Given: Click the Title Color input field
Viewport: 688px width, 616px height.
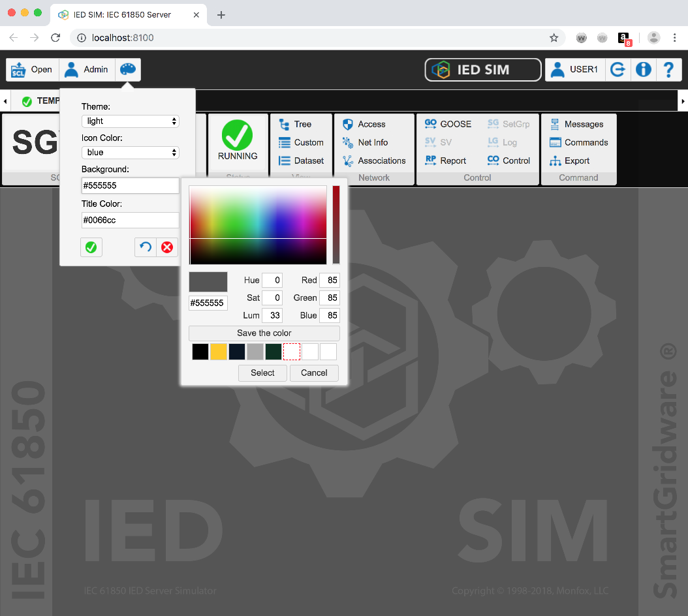Looking at the screenshot, I should pos(131,221).
